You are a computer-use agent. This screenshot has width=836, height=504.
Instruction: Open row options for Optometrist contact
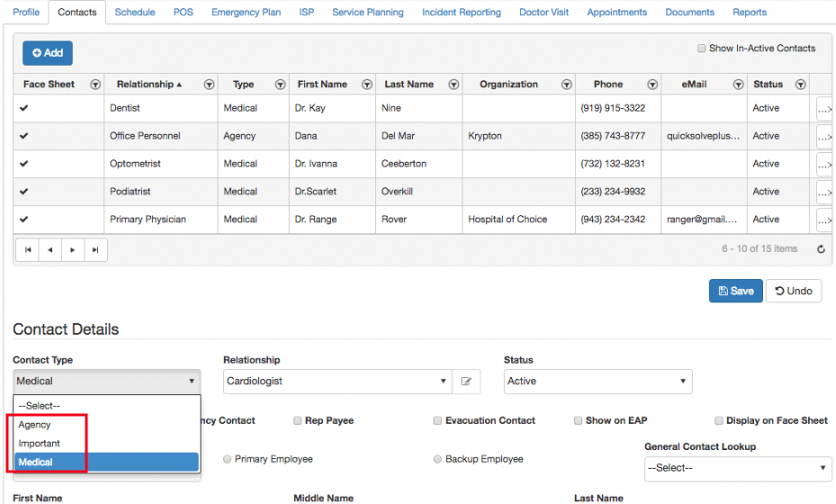click(824, 165)
